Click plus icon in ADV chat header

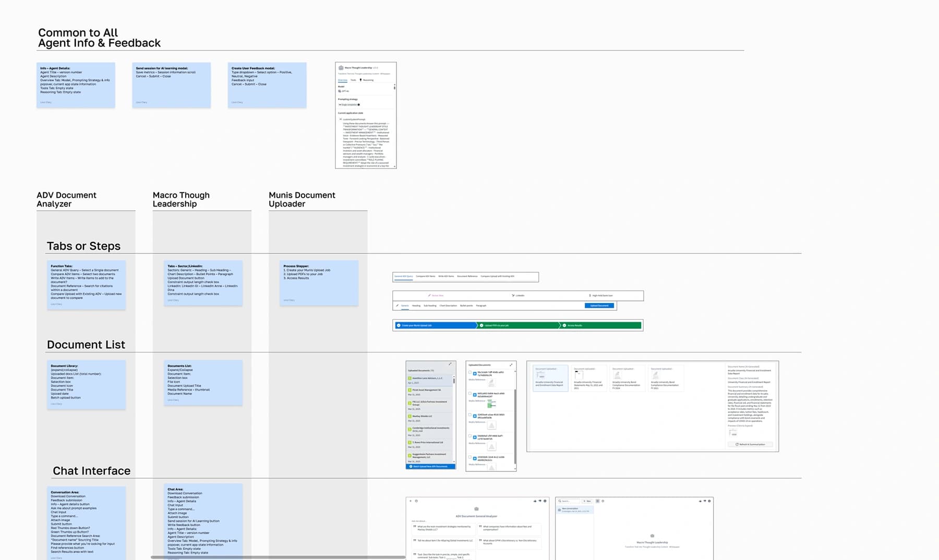pos(411,501)
